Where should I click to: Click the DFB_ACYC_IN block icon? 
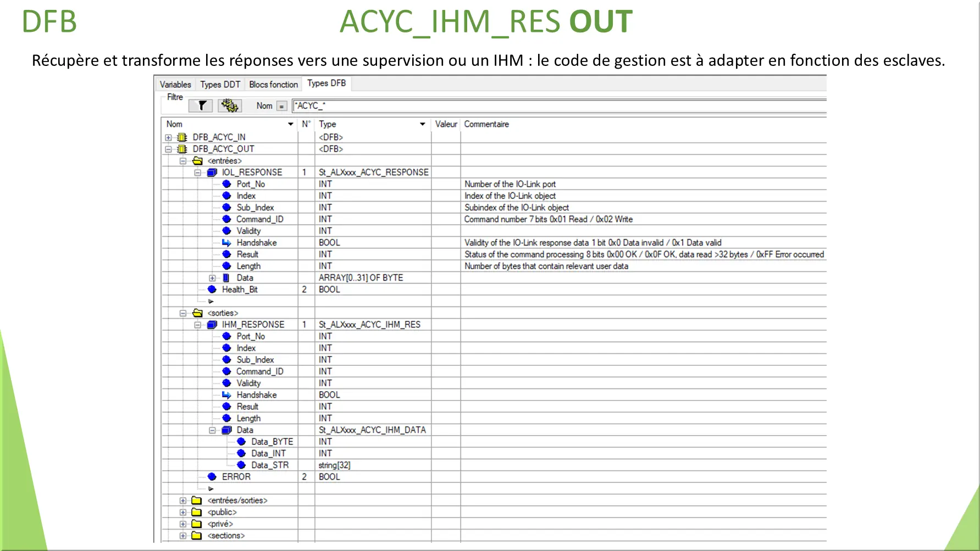click(x=182, y=137)
